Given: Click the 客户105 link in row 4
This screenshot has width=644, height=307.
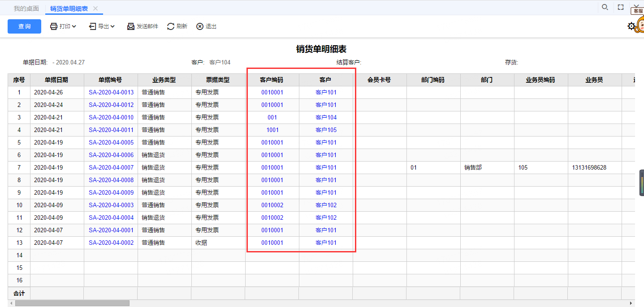Looking at the screenshot, I should tap(326, 130).
